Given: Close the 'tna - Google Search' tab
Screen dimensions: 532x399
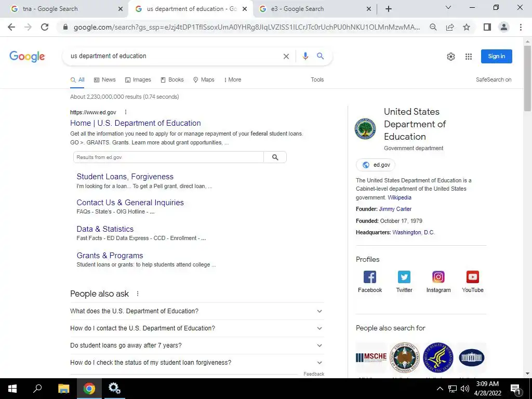Looking at the screenshot, I should 121,9.
